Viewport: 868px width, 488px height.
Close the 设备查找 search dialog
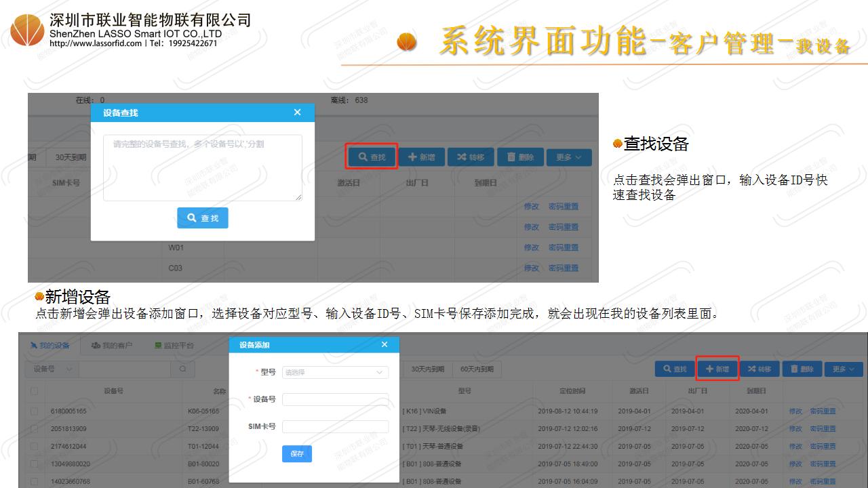pos(297,113)
